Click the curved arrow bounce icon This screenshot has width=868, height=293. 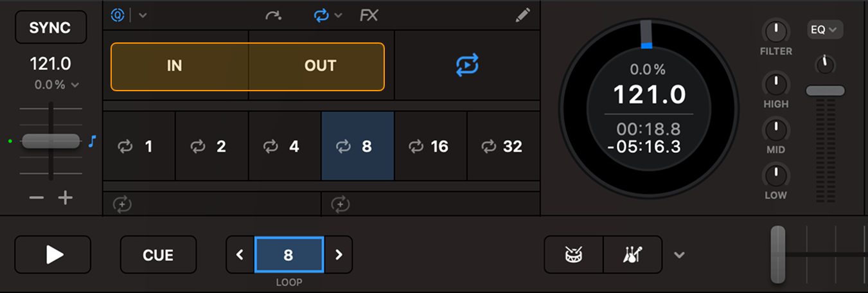pos(274,15)
